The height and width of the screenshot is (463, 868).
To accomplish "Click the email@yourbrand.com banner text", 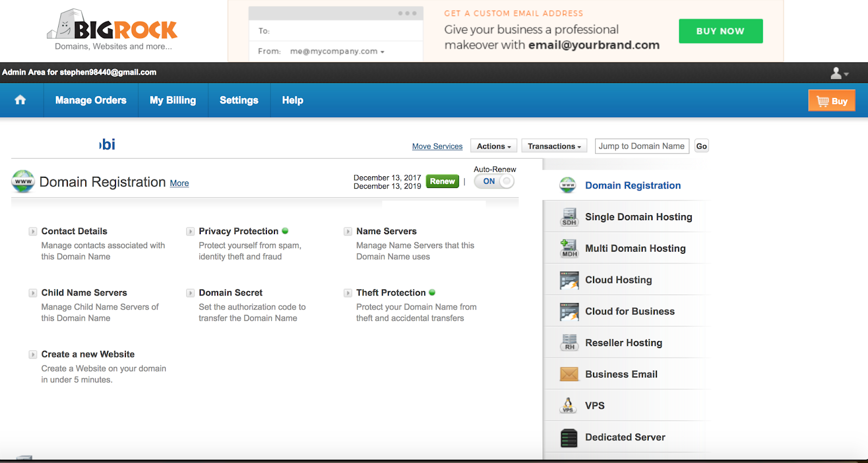I will (594, 45).
